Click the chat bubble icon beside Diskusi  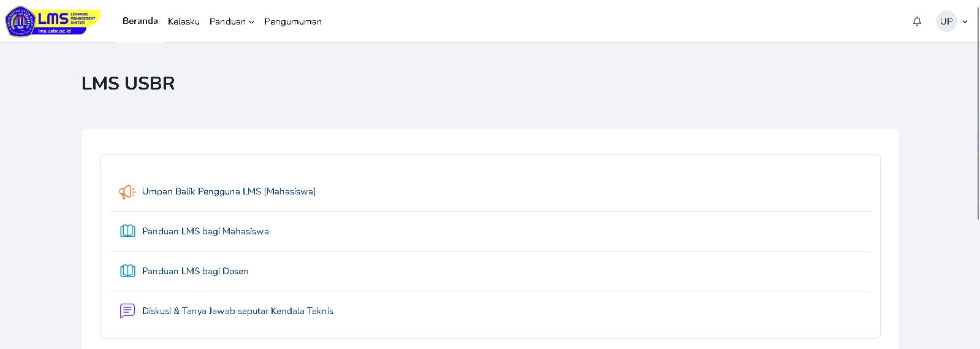(x=127, y=311)
